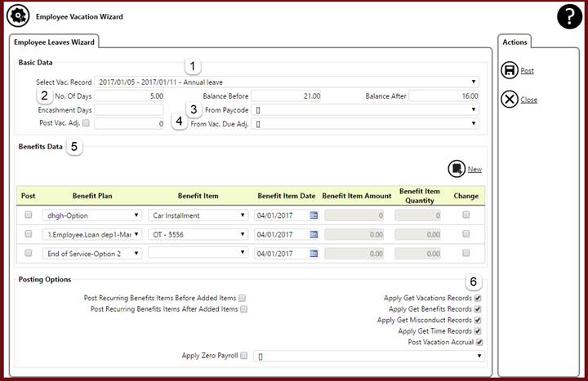The image size is (588, 381).
Task: Click the Close X icon in Actions
Action: pyautogui.click(x=509, y=100)
